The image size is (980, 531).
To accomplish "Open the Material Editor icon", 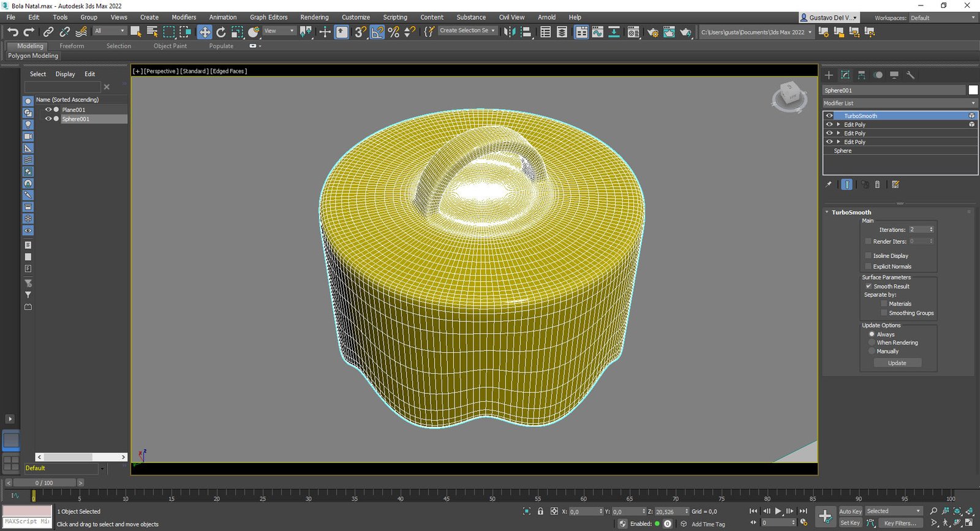I will pyautogui.click(x=633, y=32).
